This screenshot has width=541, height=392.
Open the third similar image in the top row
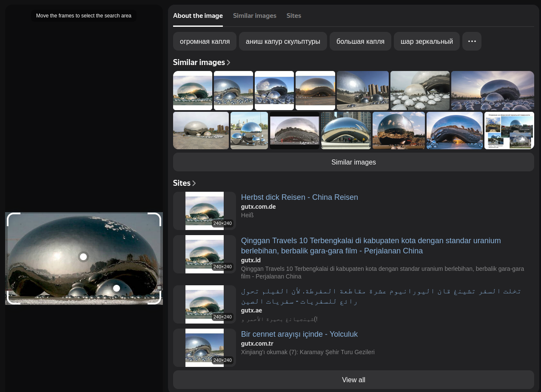(274, 91)
